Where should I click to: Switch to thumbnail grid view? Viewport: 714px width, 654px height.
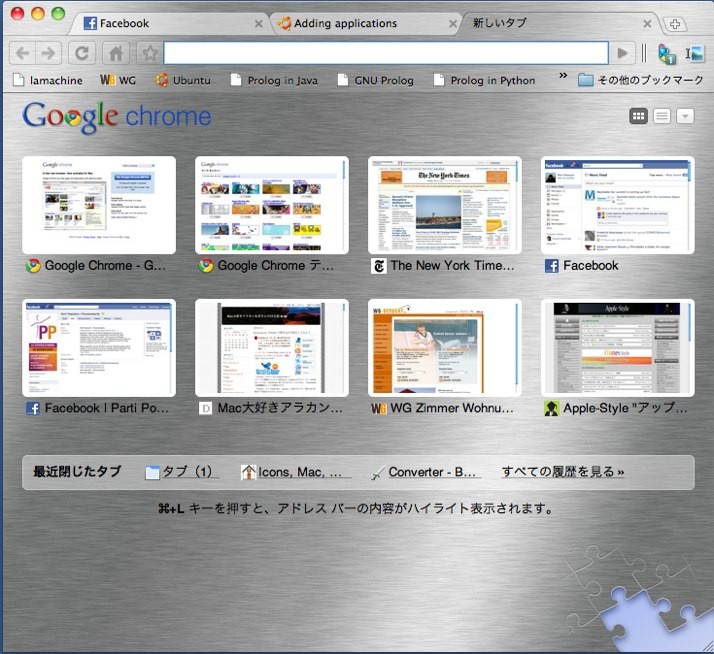coord(638,116)
